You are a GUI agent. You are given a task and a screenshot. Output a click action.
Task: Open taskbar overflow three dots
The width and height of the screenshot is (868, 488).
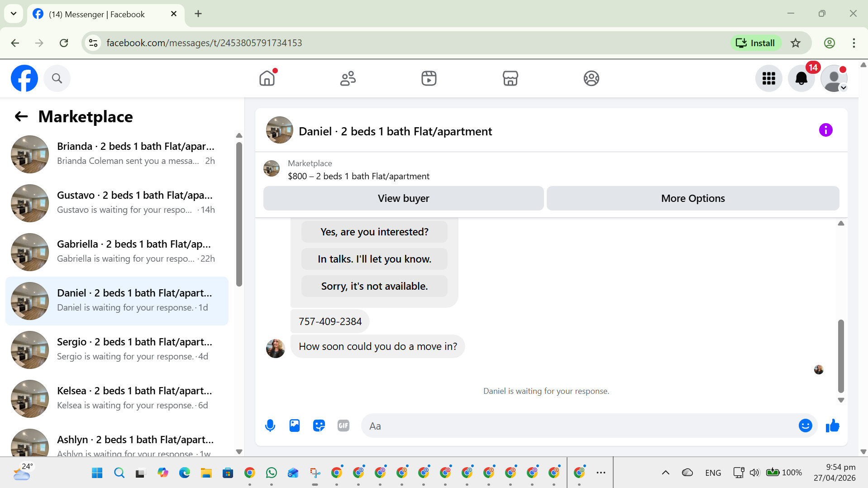(x=601, y=473)
